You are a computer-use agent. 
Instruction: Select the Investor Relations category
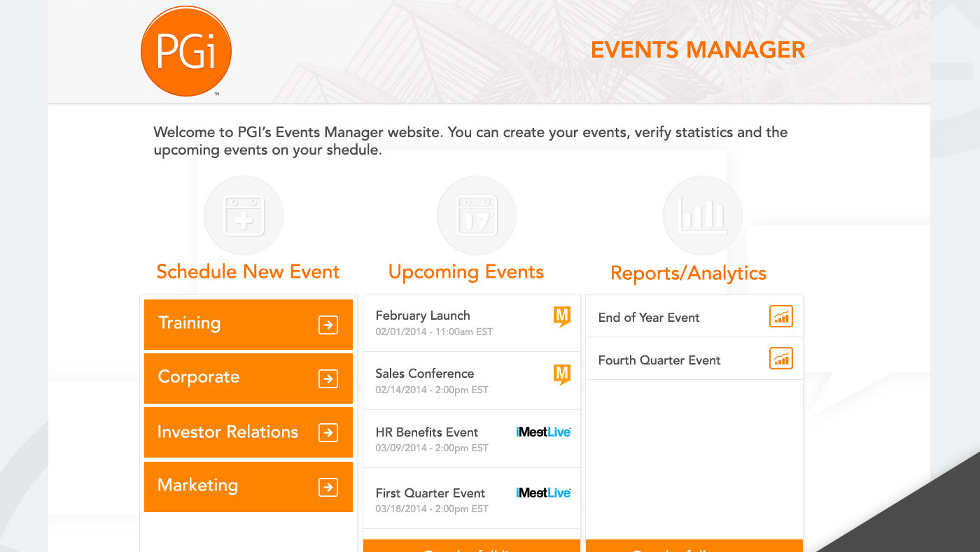tap(248, 432)
